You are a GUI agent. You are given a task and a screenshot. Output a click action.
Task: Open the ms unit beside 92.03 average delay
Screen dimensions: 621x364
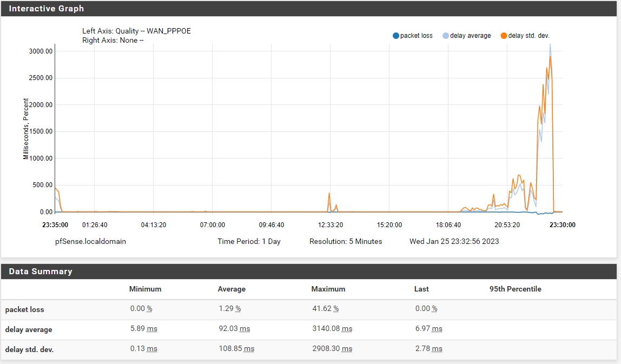tap(244, 329)
